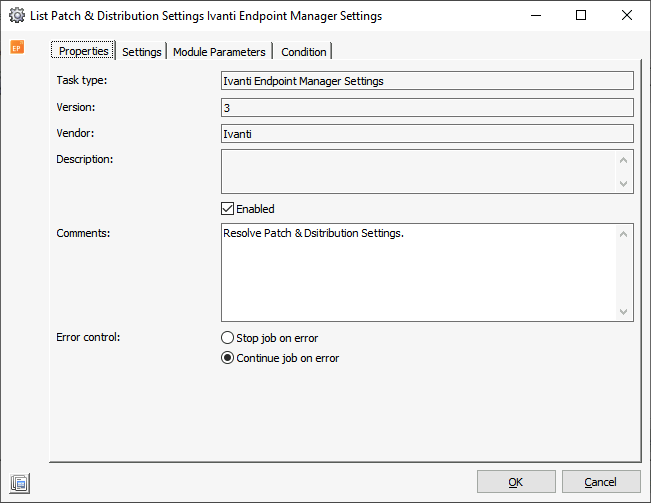Image resolution: width=651 pixels, height=503 pixels.
Task: Click the 'Comments:' label
Action: [x=83, y=233]
